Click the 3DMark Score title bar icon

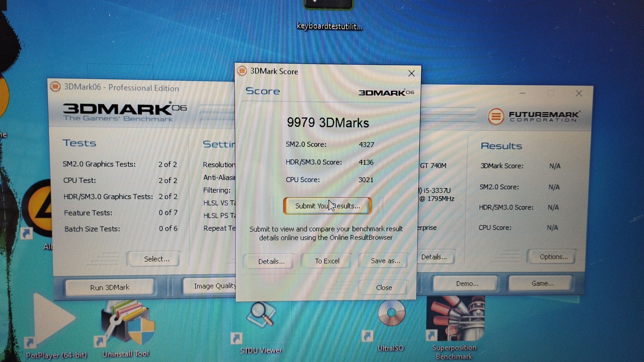[242, 71]
